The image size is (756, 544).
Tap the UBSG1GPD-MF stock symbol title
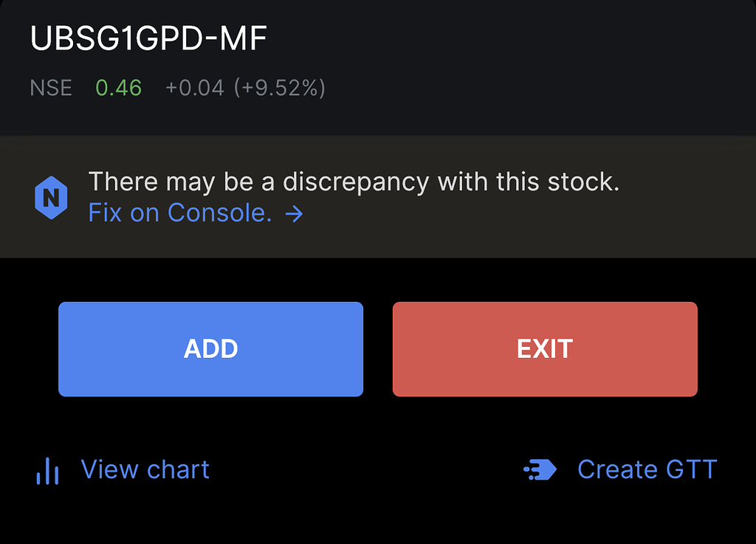click(x=148, y=38)
